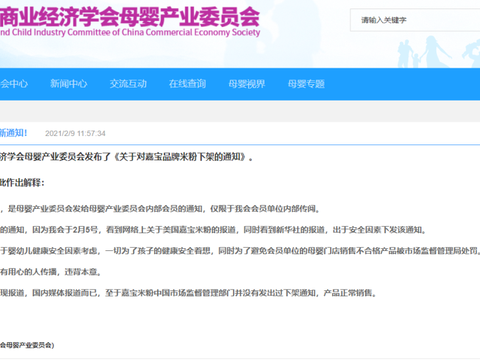480x360 pixels.
Task: Click the heading ending with 此作出解释:
Action: click(22, 183)
